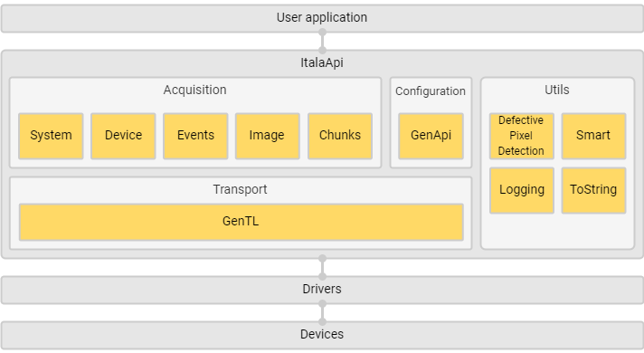Select the GenTL block
This screenshot has height=353, width=644.
click(x=241, y=222)
